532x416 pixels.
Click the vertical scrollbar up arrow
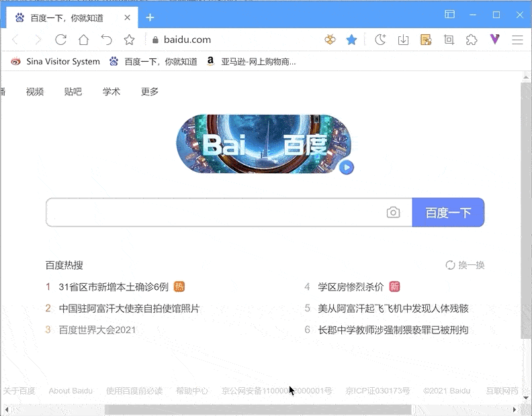[526, 77]
